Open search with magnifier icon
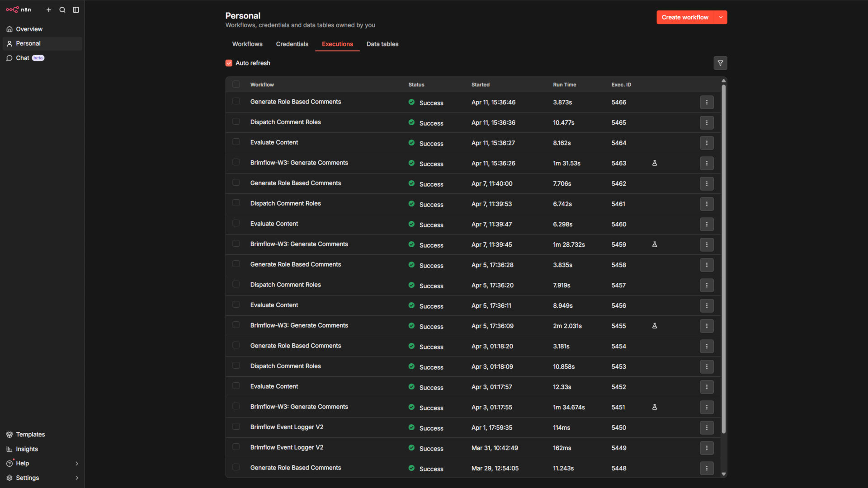The image size is (868, 488). 62,10
